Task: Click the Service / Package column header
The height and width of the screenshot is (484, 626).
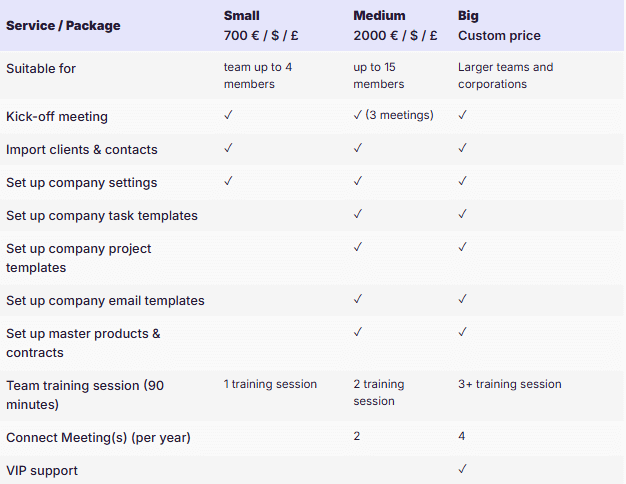Action: coord(63,25)
